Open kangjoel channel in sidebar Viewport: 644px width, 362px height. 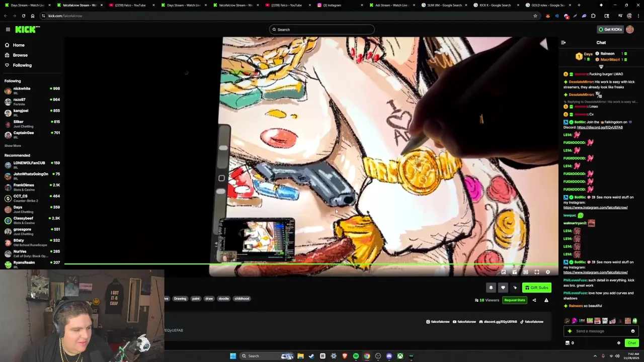[x=32, y=113]
